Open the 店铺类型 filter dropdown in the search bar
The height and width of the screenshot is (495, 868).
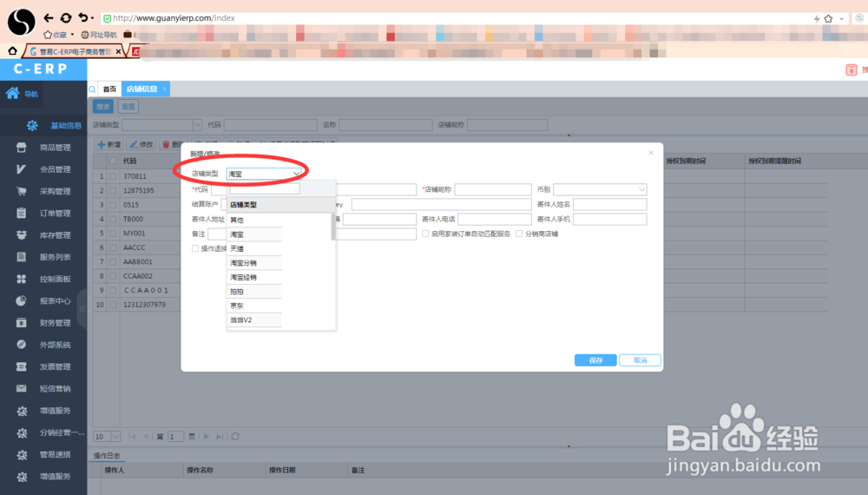pos(161,125)
